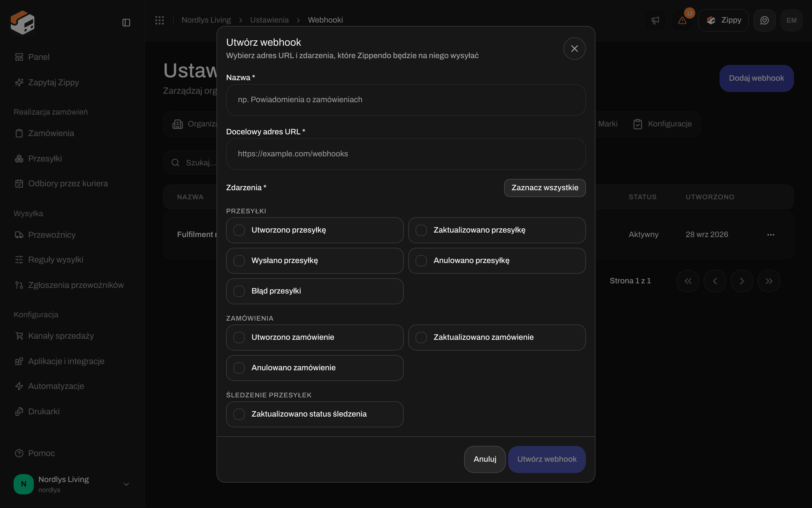Image resolution: width=812 pixels, height=508 pixels.
Task: Go to next page of webhooks
Action: click(742, 281)
